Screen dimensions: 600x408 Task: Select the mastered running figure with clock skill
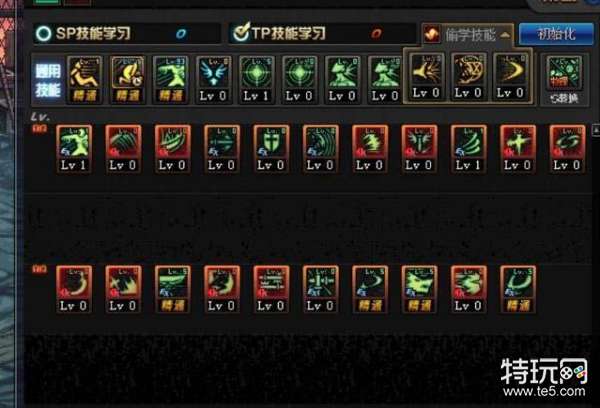127,80
